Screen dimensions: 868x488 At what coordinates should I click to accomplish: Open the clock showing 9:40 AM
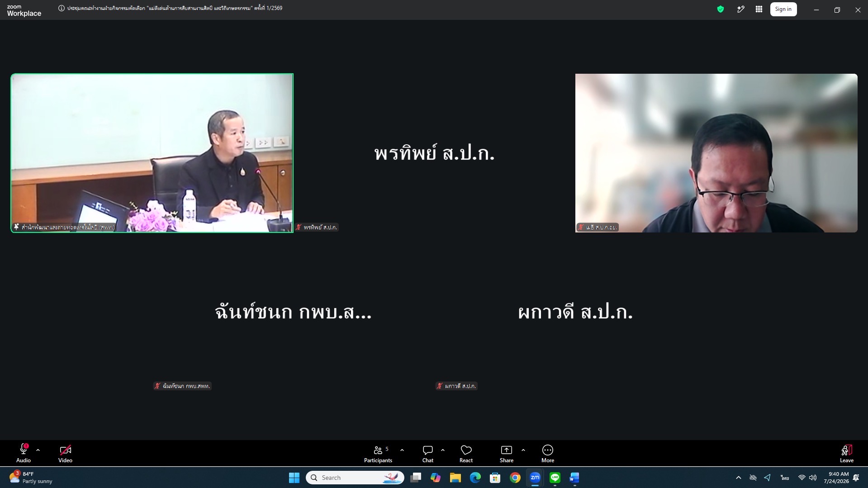[836, 478]
